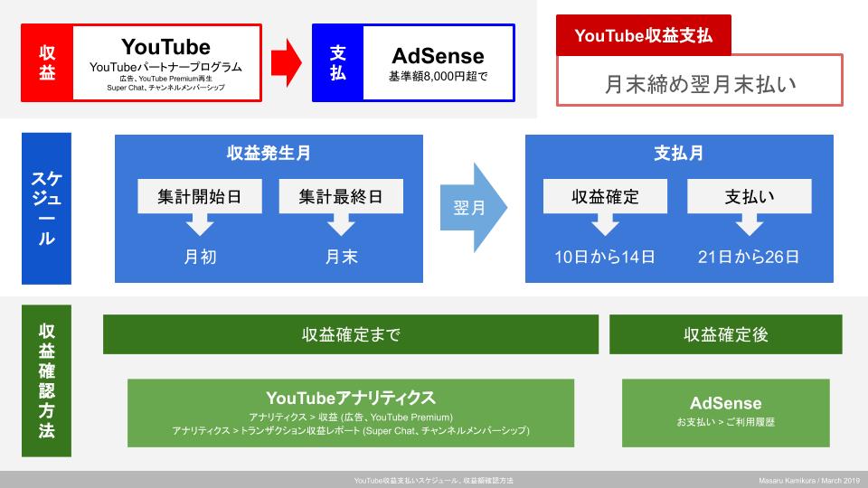Click the 集計最終日 box
868x488 pixels.
341,196
